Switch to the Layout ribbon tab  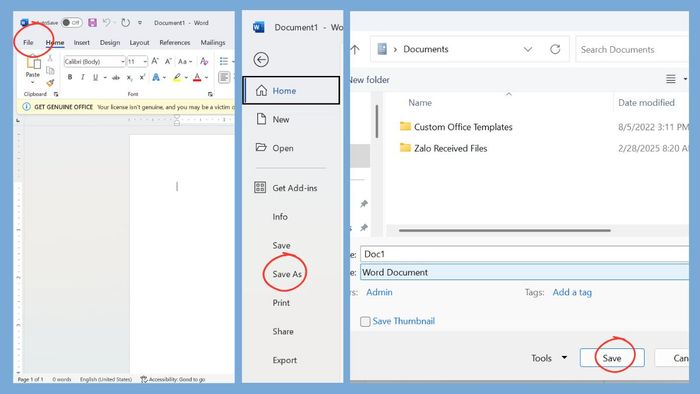point(139,42)
